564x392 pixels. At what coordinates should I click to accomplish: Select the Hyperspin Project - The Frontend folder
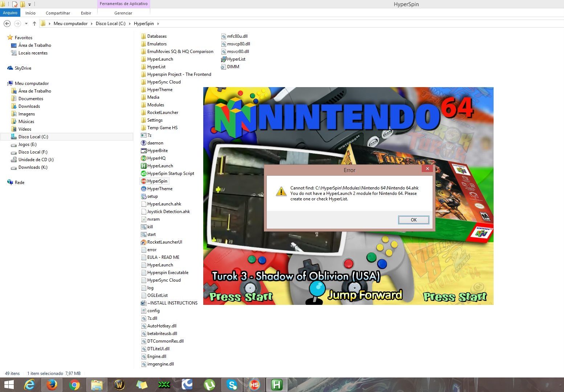(x=176, y=74)
